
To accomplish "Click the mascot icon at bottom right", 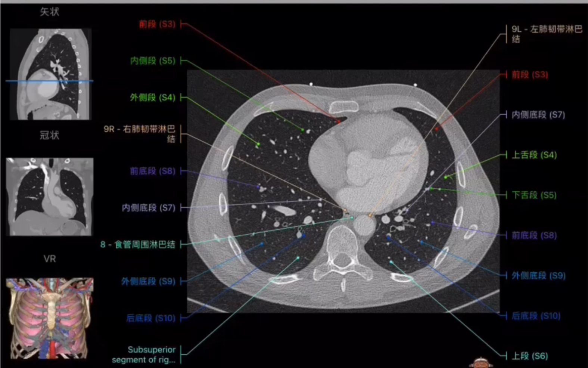I will click(x=481, y=363).
